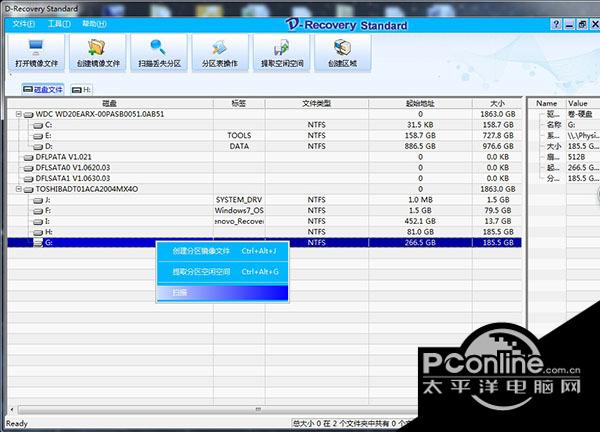Collapse the TOSHIBADT01ACA200 disk node
This screenshot has height=432, width=600.
click(18, 189)
